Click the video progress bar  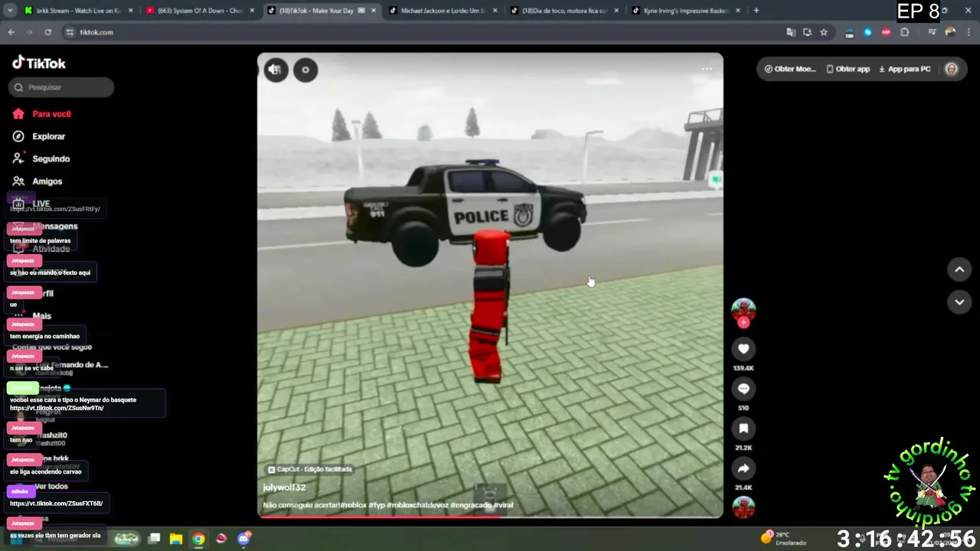(490, 517)
